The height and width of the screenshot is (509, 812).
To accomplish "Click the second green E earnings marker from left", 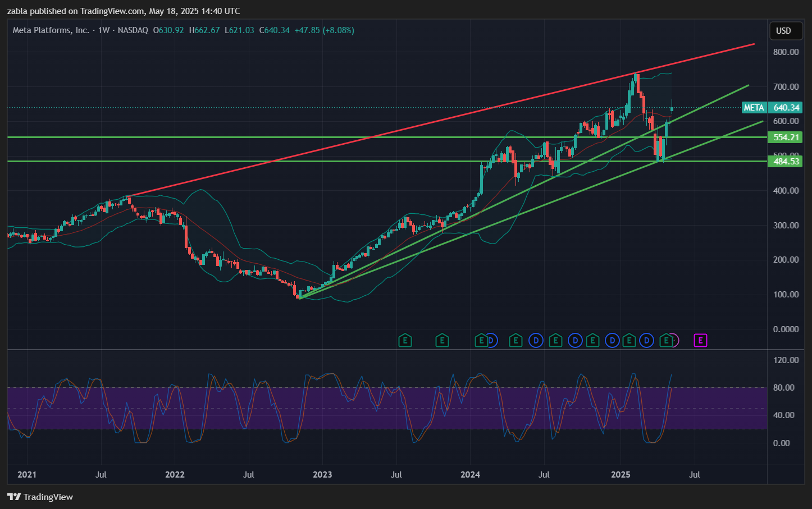I will (442, 340).
